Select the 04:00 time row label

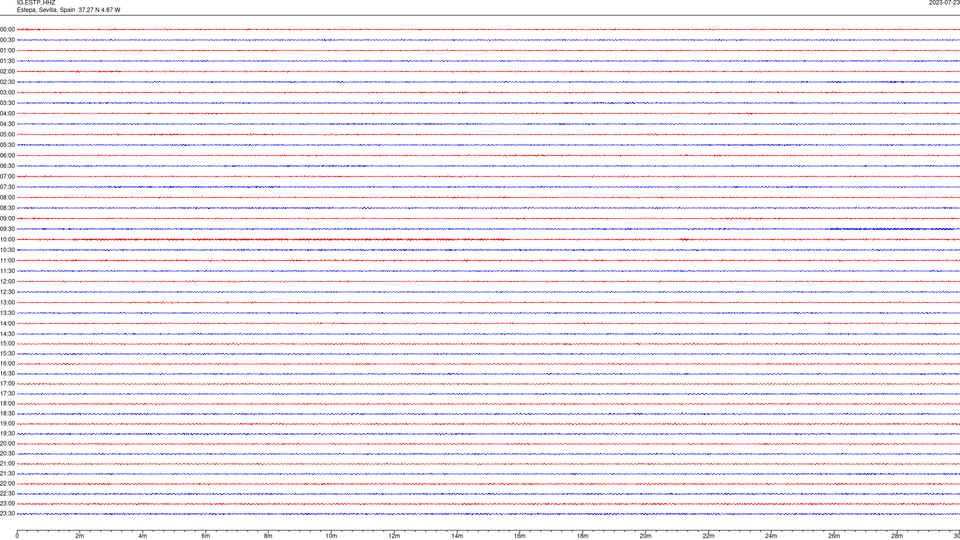click(7, 113)
